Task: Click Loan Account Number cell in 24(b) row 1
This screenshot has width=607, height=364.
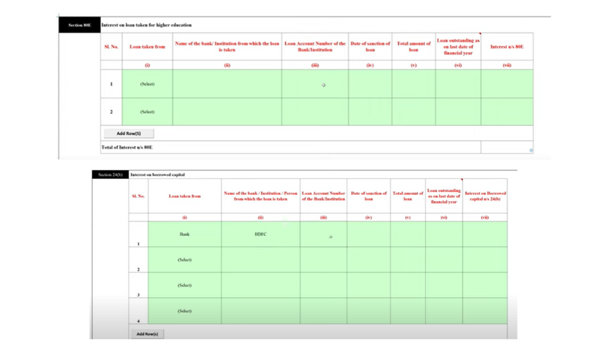Action: [323, 234]
